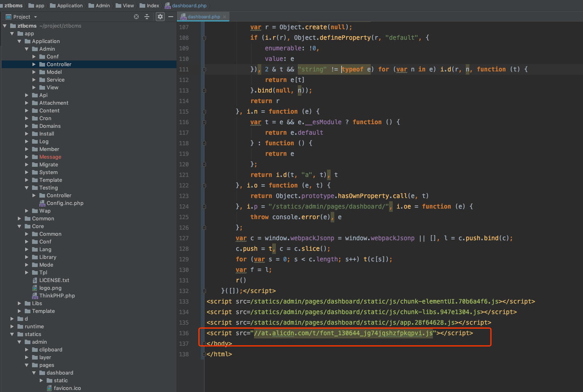Click the dashboard.php breadcrumb in navigation bar
The image size is (583, 392).
[189, 6]
